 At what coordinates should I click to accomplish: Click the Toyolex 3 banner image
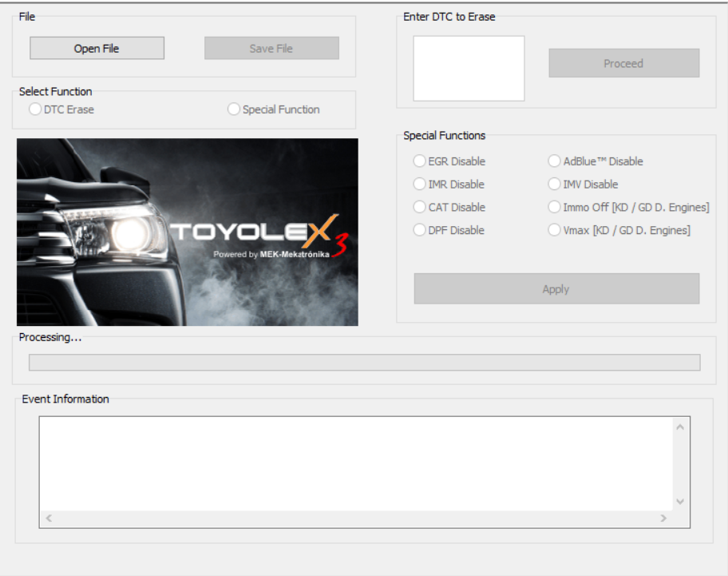(x=186, y=232)
